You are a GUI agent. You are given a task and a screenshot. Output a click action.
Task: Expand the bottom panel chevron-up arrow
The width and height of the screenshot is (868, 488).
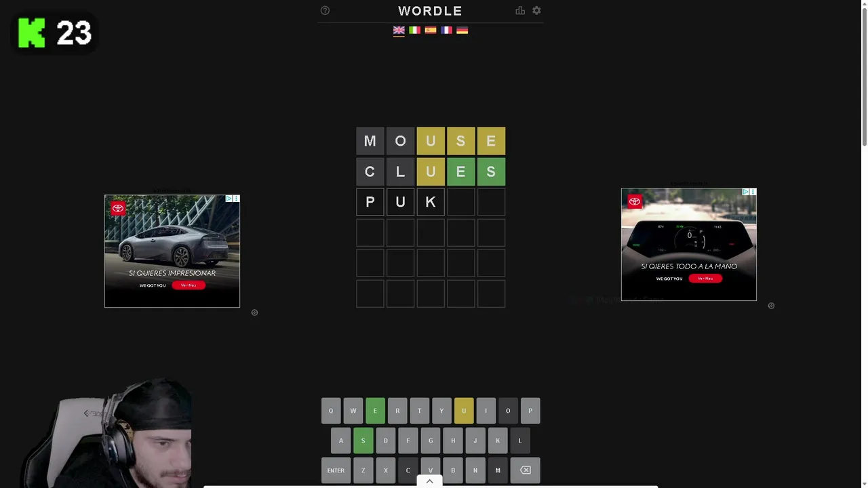pyautogui.click(x=429, y=481)
